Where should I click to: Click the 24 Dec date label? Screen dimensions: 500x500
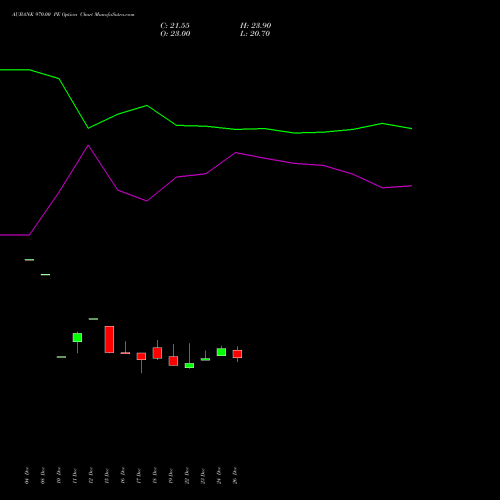(219, 475)
